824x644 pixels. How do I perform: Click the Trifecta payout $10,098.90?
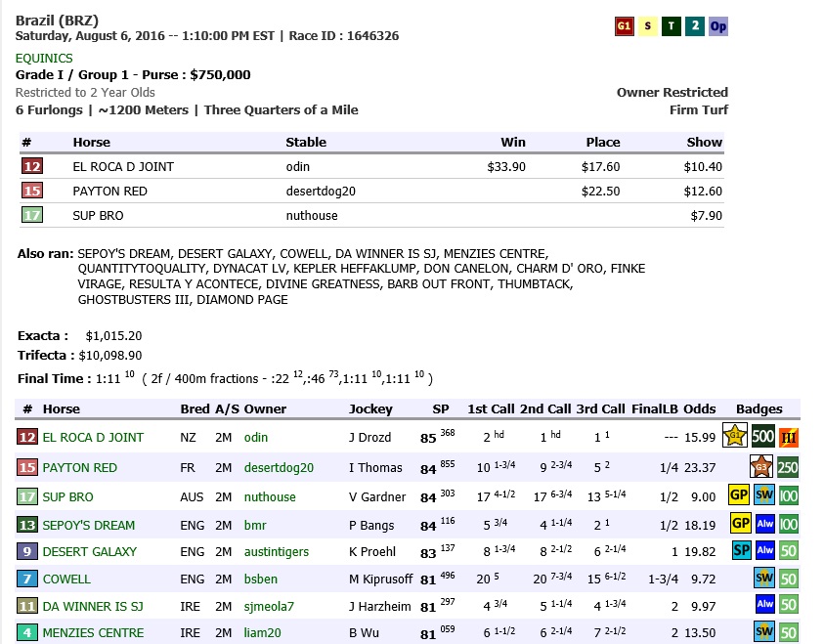coord(110,356)
